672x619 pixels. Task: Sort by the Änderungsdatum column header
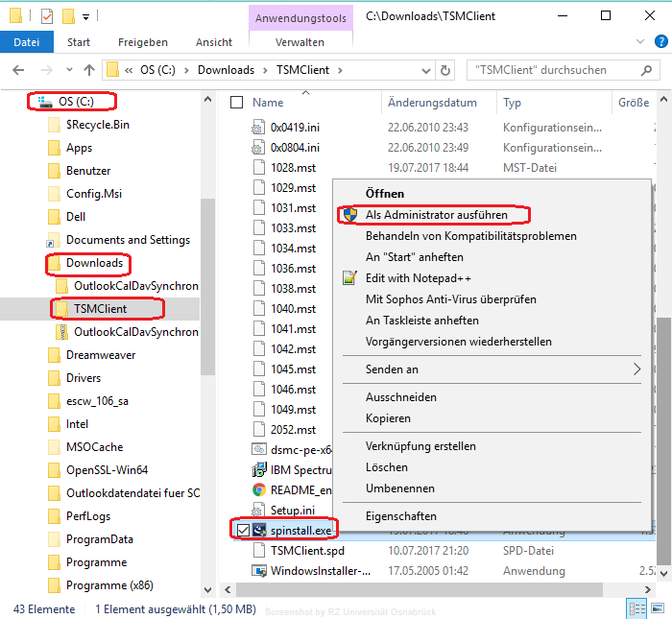(432, 103)
